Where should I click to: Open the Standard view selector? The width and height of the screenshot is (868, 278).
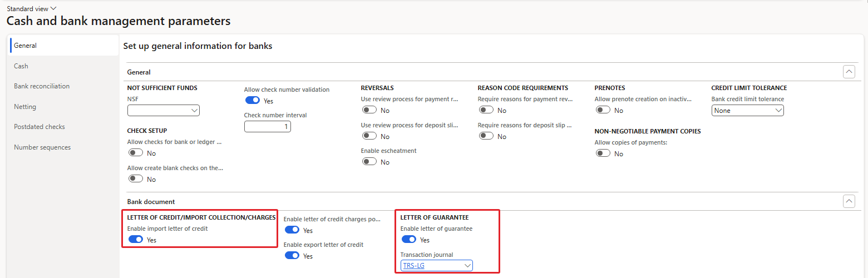[x=31, y=8]
